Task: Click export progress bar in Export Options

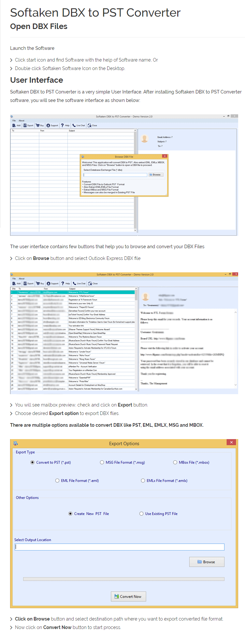Action: pyautogui.click(x=124, y=579)
